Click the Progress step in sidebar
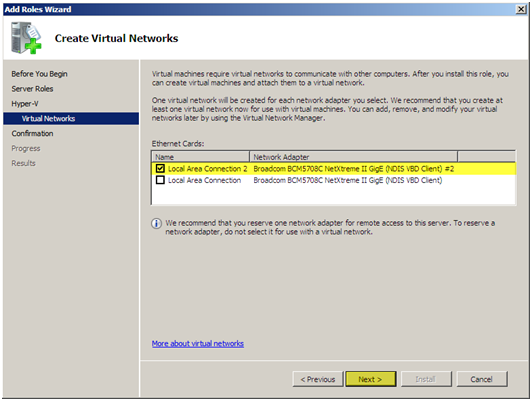Viewport: 532px width, 401px height. tap(26, 148)
